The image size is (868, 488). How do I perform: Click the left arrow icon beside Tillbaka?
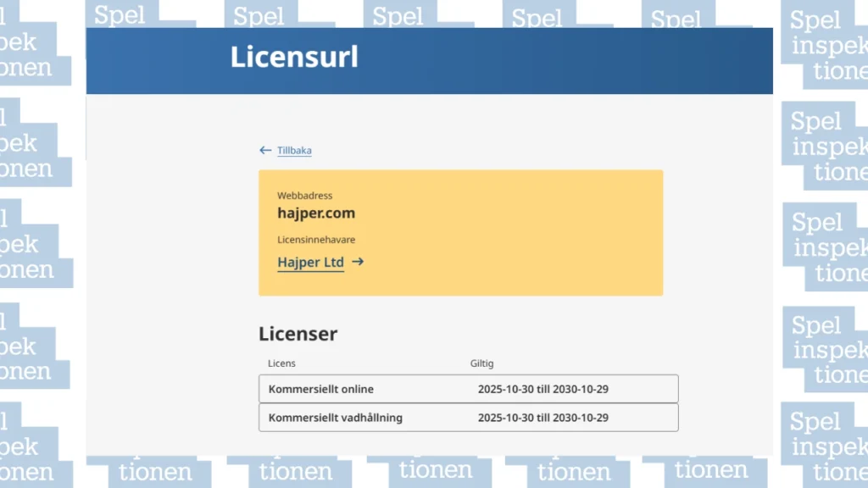[265, 150]
